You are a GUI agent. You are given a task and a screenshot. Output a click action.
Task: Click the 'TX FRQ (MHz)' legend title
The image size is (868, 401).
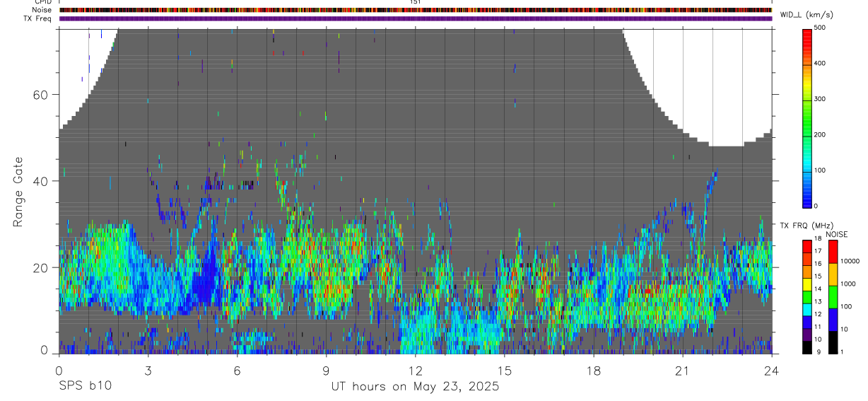pyautogui.click(x=807, y=226)
